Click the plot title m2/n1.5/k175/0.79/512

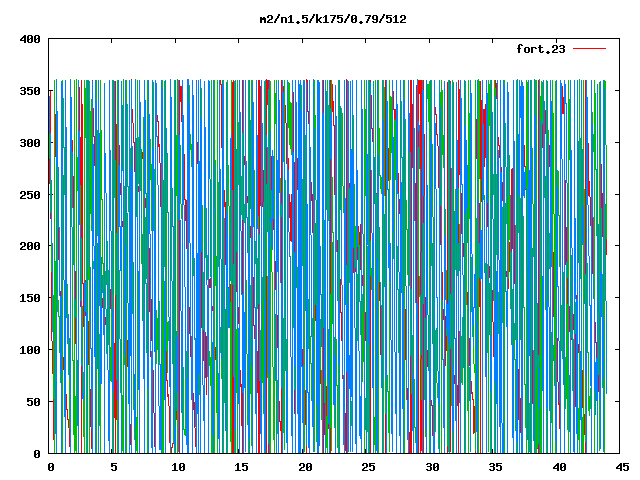point(333,19)
